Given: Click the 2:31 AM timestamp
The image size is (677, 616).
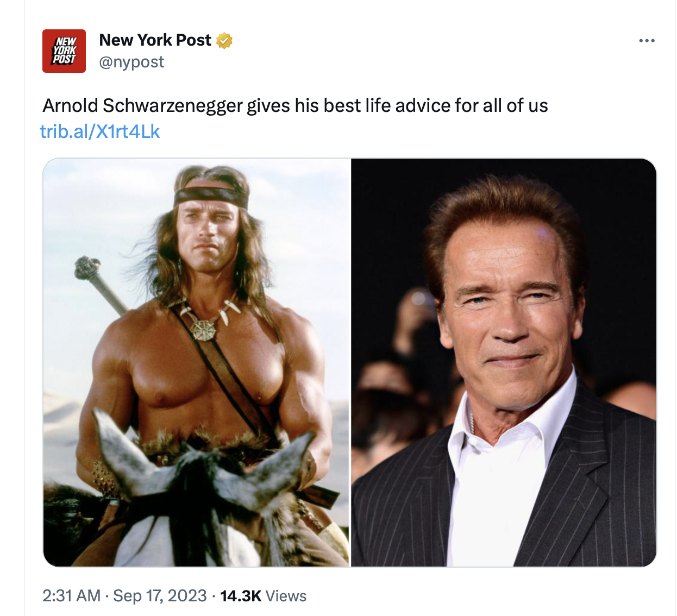Looking at the screenshot, I should [72, 596].
